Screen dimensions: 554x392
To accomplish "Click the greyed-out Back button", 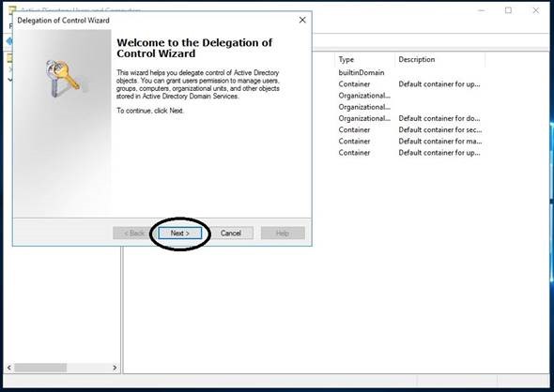I will (134, 234).
